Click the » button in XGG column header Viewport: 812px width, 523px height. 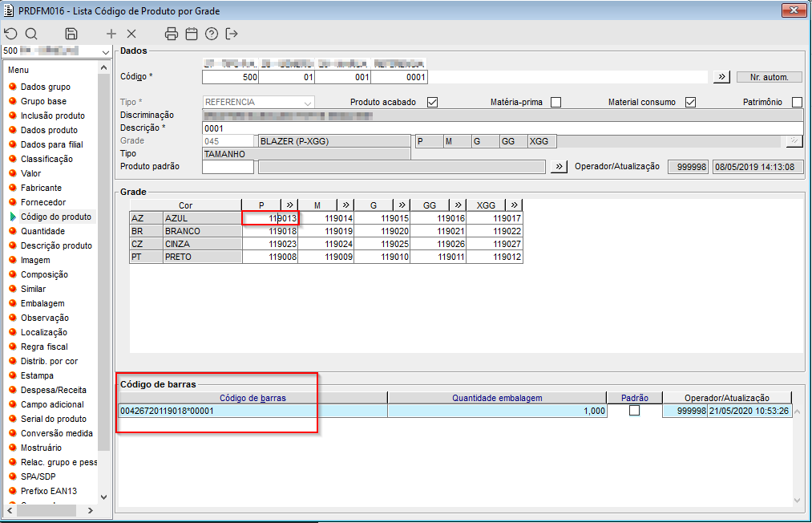point(514,205)
